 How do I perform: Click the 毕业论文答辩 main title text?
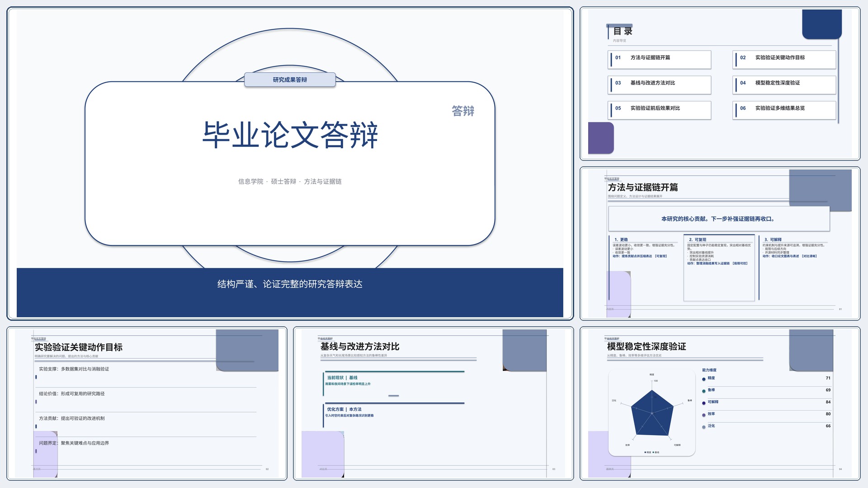click(x=290, y=135)
